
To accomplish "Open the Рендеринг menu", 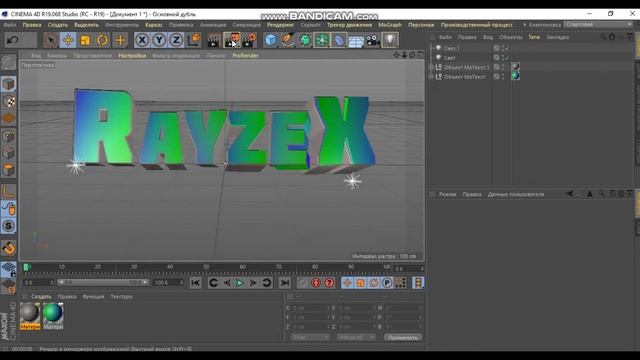I will pos(280,25).
